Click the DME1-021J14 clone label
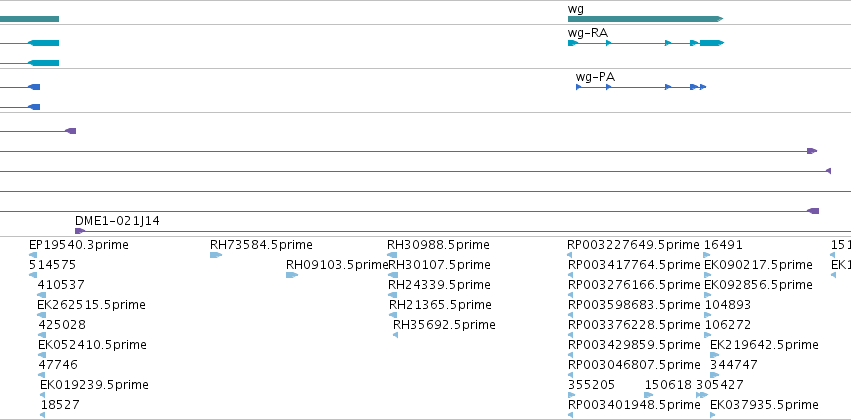The height and width of the screenshot is (420, 851). click(x=117, y=221)
